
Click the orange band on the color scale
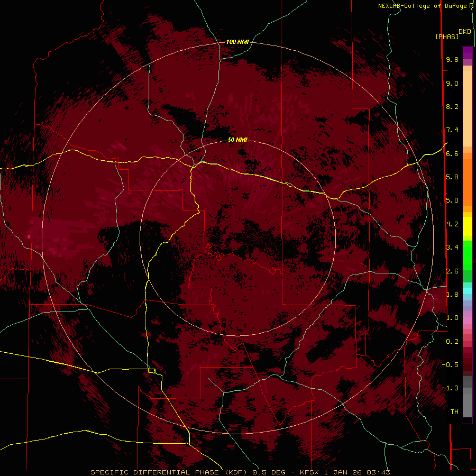(467, 182)
